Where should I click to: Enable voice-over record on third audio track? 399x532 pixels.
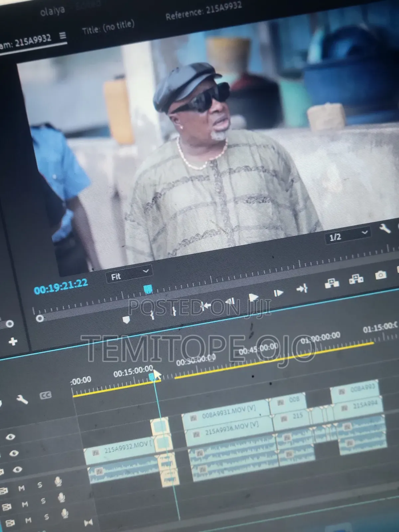point(65,513)
